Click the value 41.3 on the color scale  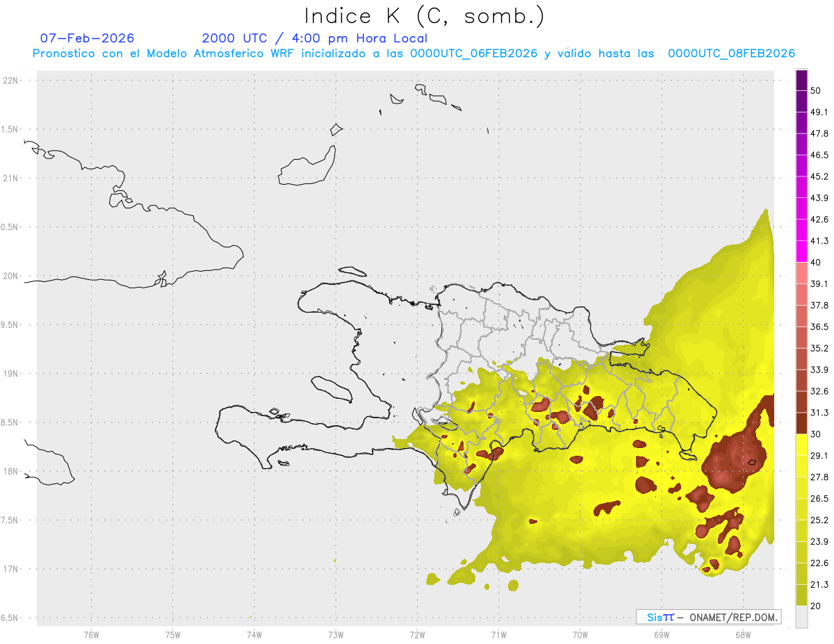(x=819, y=241)
